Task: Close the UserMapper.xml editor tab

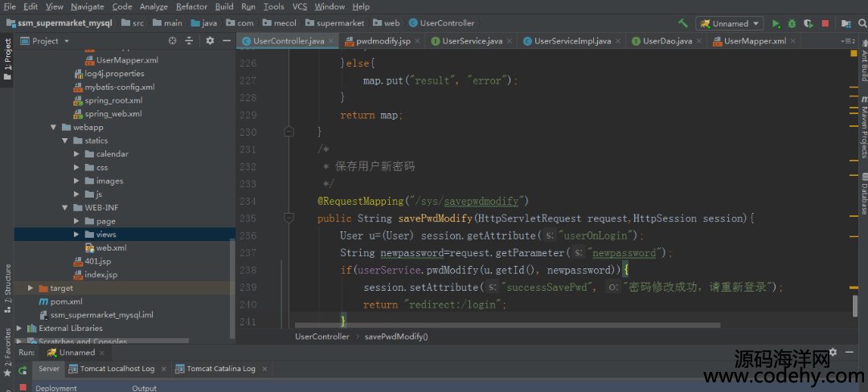Action: 792,41
